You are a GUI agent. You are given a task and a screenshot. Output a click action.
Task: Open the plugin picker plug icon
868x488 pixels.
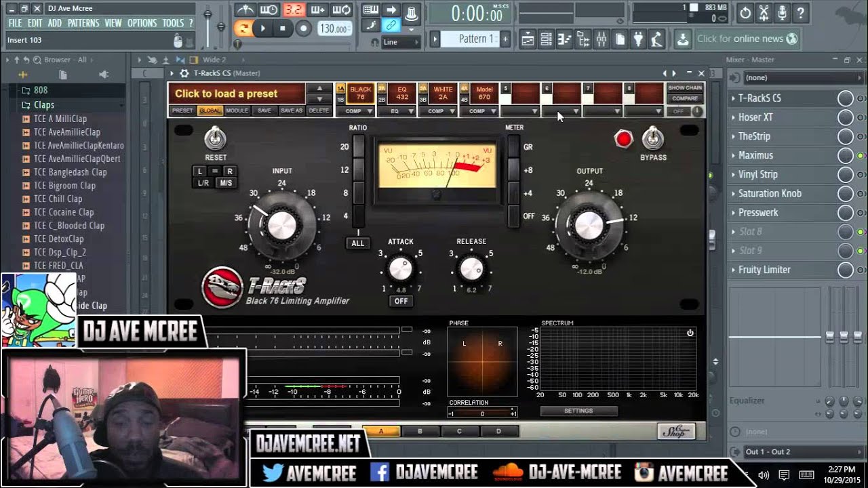coord(637,39)
